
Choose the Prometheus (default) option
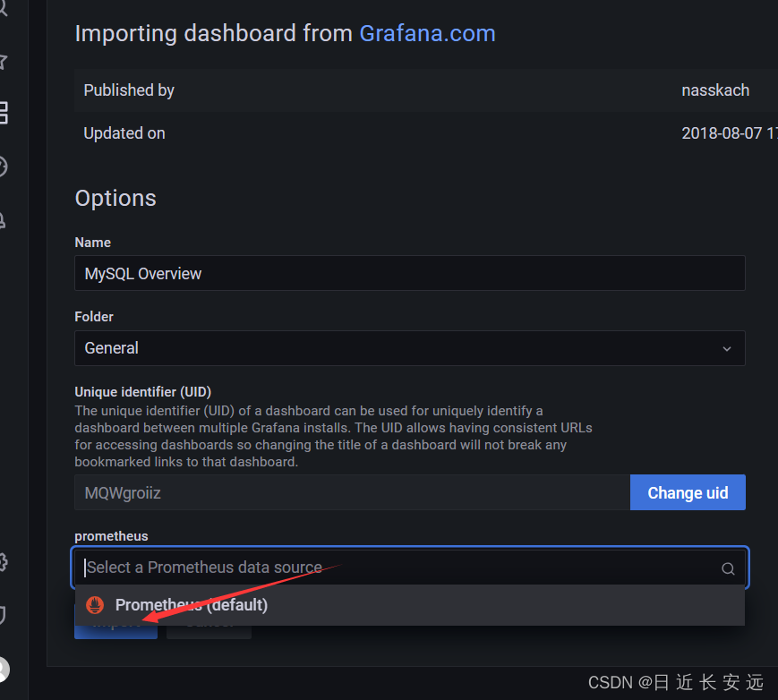pos(410,605)
